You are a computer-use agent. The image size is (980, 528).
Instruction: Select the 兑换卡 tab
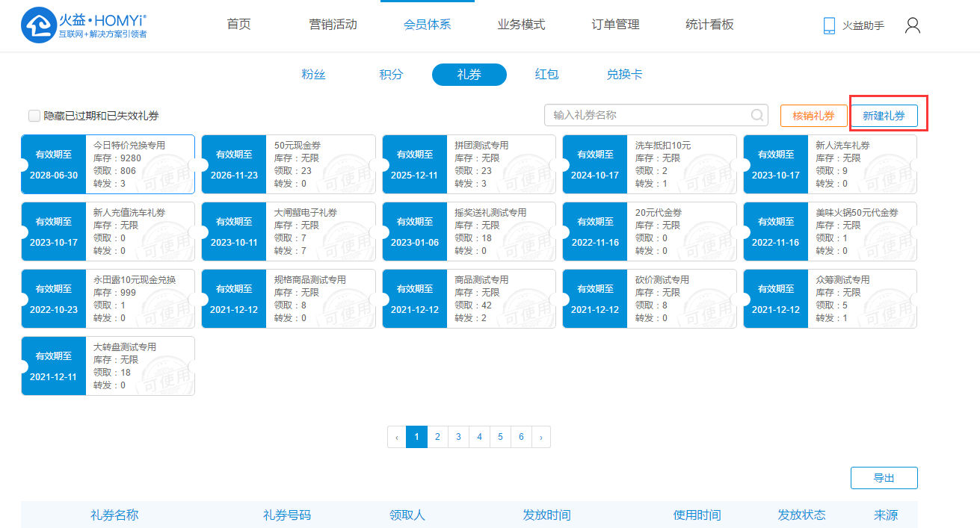pyautogui.click(x=624, y=75)
